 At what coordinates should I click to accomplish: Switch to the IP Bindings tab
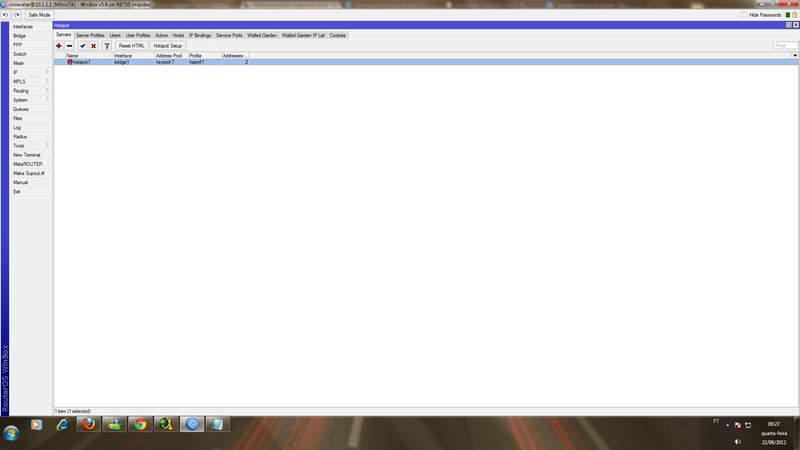200,35
